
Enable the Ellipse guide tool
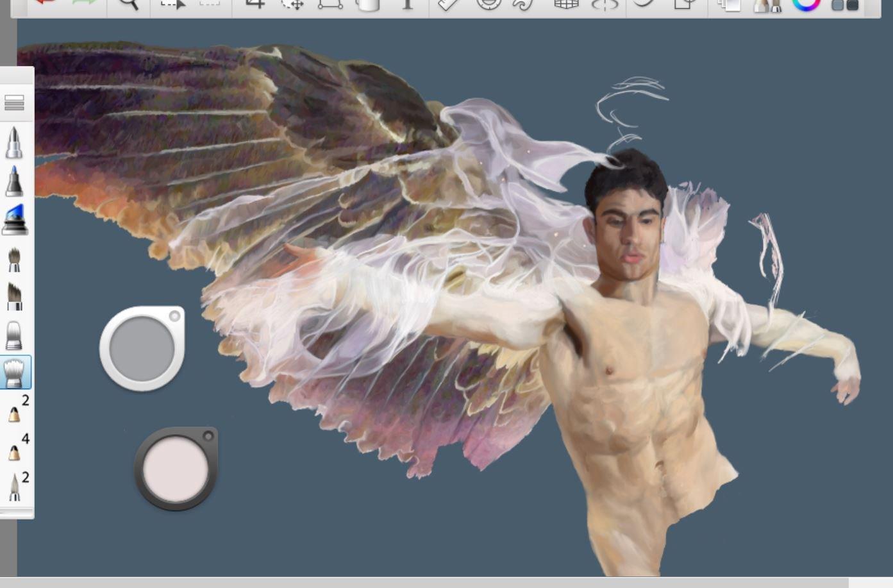tap(488, 4)
